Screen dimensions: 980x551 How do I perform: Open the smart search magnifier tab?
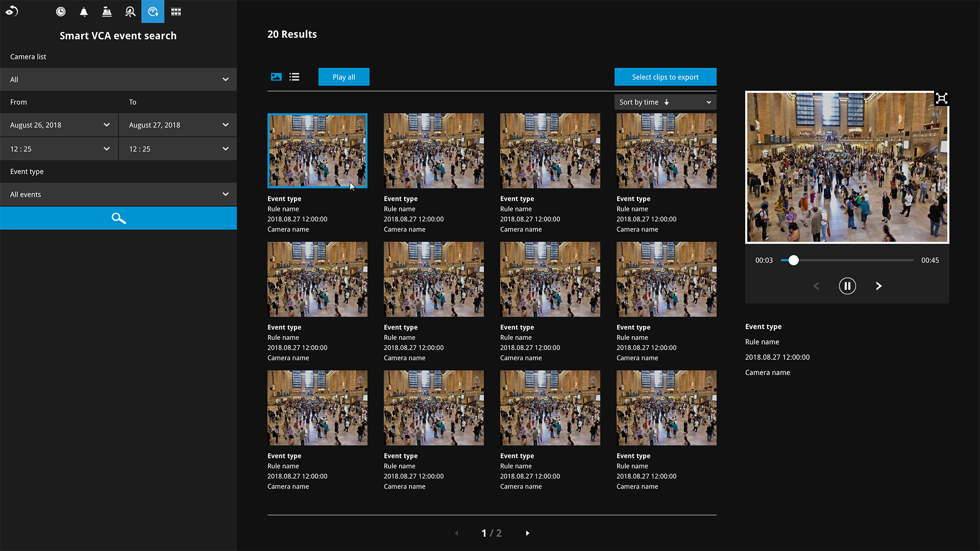130,12
